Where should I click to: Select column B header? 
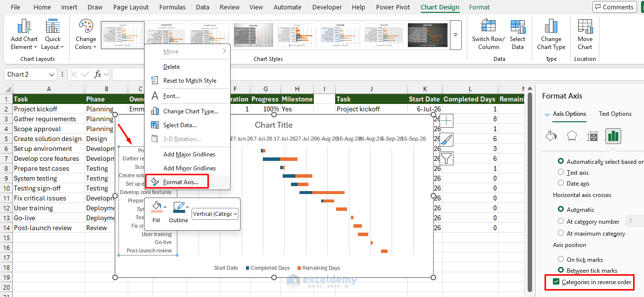pos(106,89)
